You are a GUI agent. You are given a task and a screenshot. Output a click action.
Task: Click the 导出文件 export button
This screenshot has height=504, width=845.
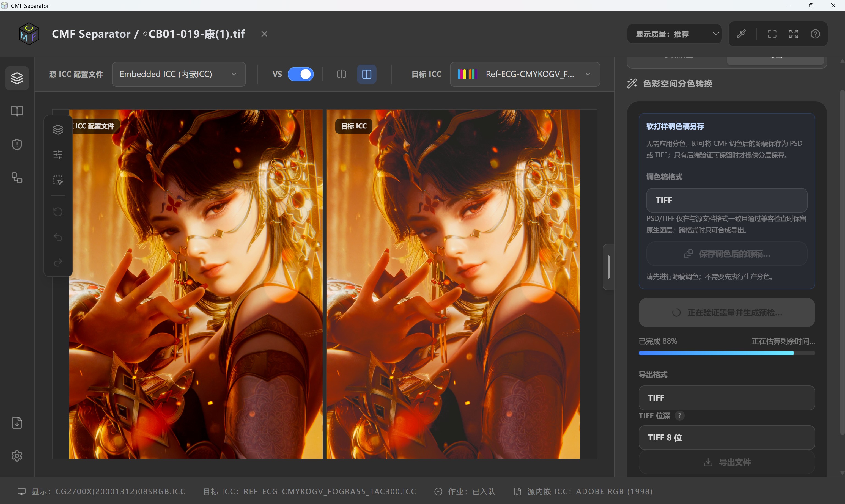point(727,462)
